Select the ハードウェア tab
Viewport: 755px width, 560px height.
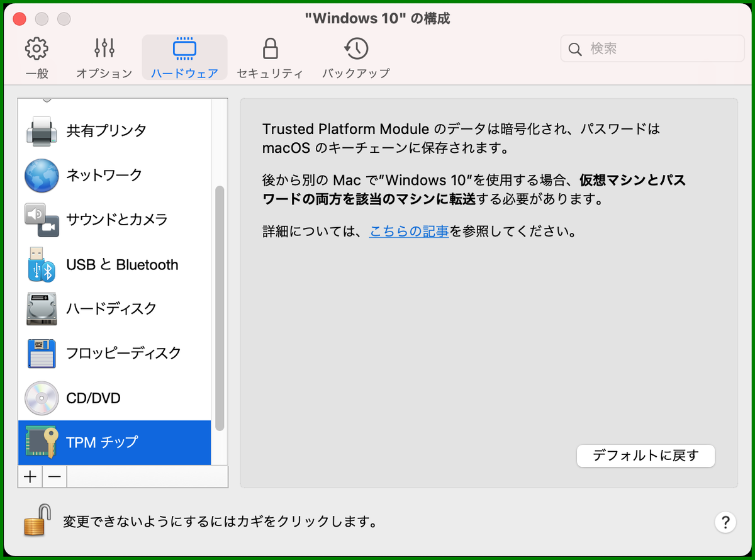coord(184,58)
